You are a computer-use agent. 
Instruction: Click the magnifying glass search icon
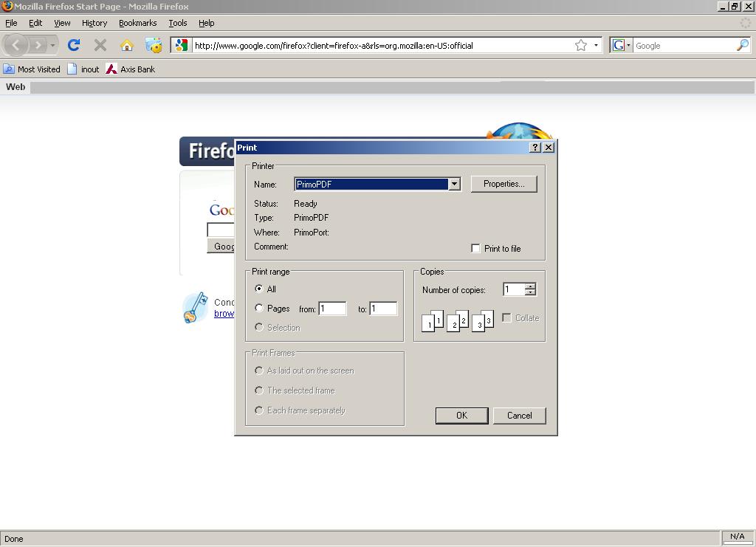tap(743, 45)
